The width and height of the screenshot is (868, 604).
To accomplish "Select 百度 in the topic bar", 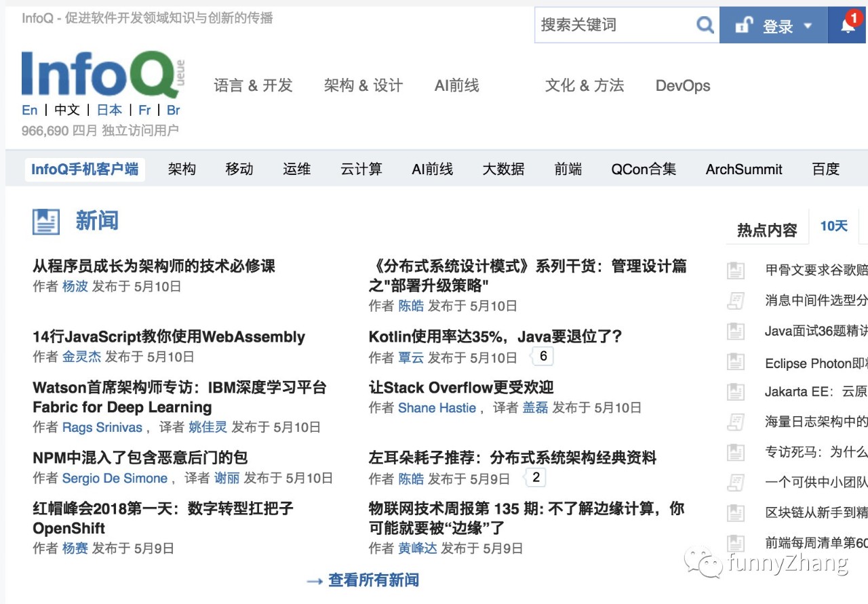I will tap(826, 169).
